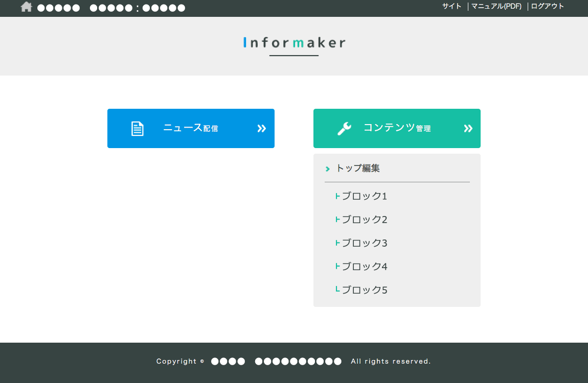Click the double chevron on ニュース配信
Image resolution: width=588 pixels, height=383 pixels.
tap(261, 128)
